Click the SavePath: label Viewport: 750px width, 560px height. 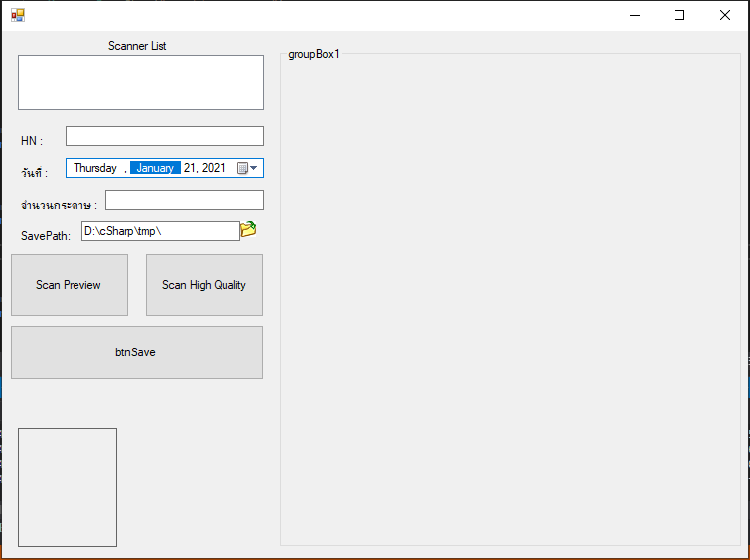[x=46, y=235]
